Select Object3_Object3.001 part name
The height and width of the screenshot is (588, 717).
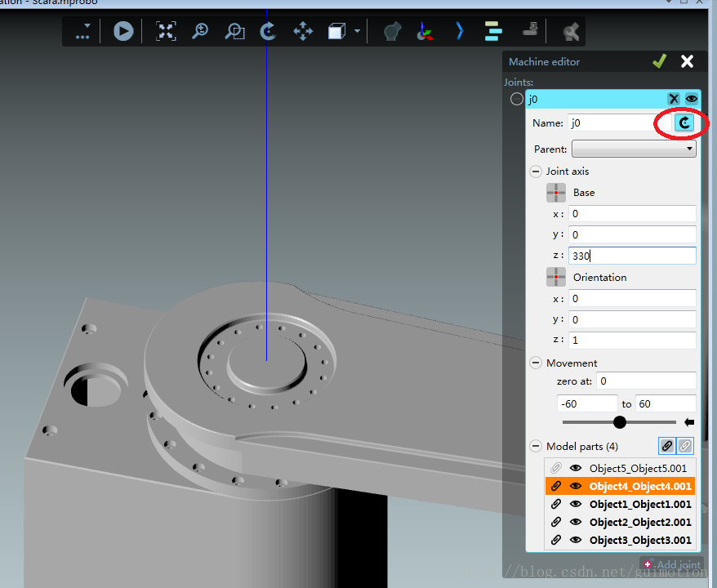point(640,540)
